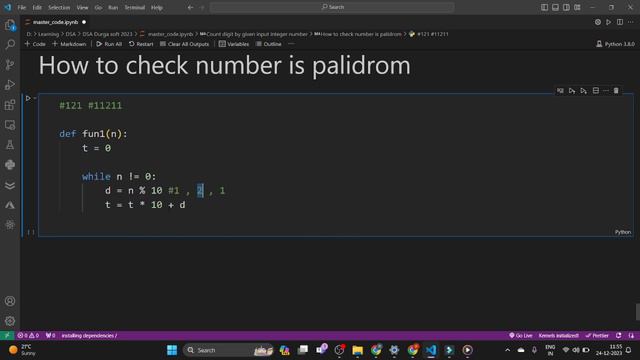Open the Help menu
The image size is (640, 360).
157,7
